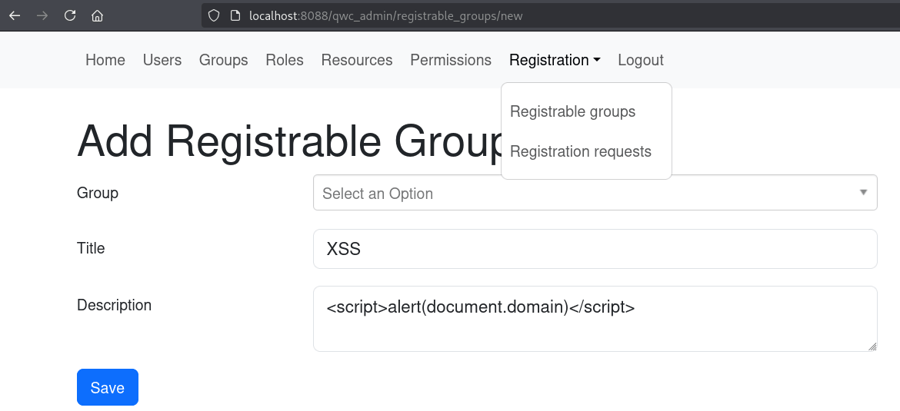Go to the Users page

(162, 60)
